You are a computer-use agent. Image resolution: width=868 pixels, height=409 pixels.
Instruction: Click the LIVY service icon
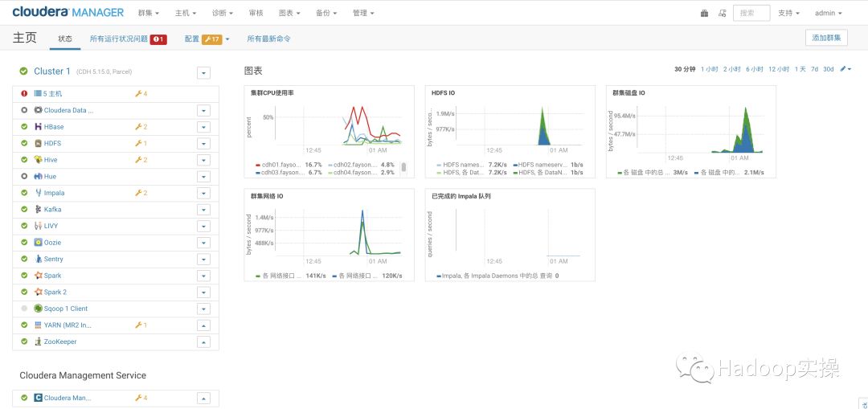point(39,226)
